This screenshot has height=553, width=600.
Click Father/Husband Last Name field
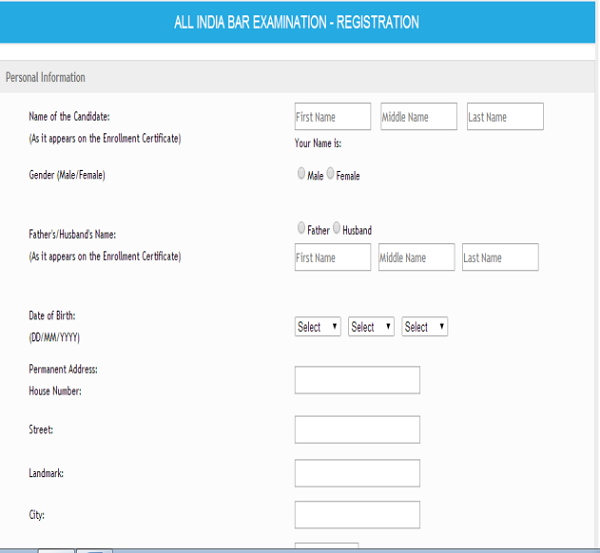point(499,258)
